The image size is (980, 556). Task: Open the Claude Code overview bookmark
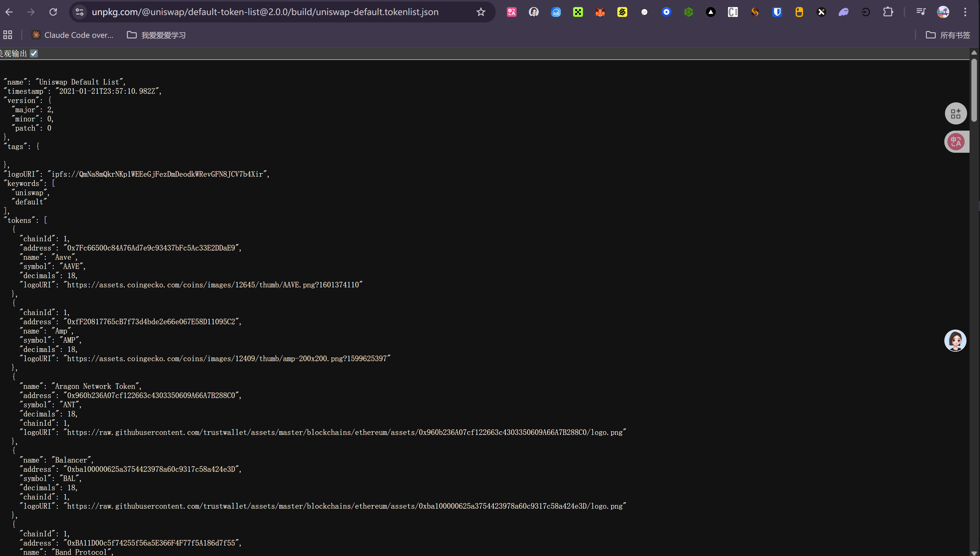coord(73,35)
